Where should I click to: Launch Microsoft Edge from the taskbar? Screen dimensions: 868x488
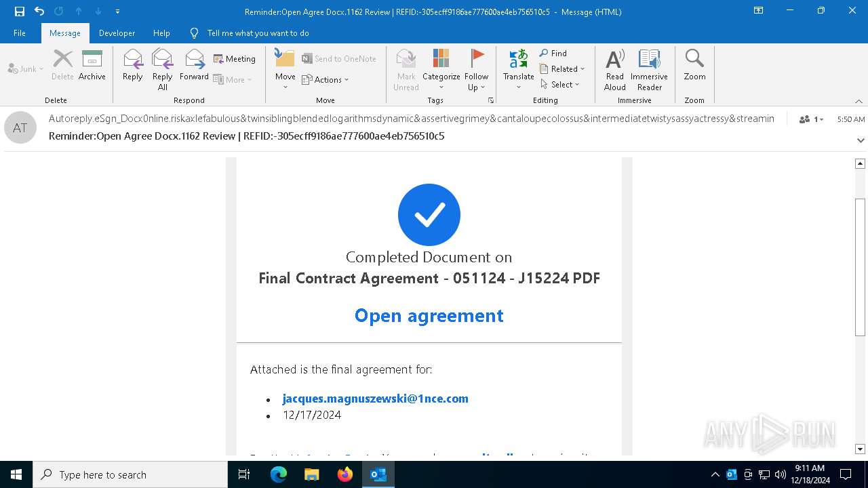[279, 474]
